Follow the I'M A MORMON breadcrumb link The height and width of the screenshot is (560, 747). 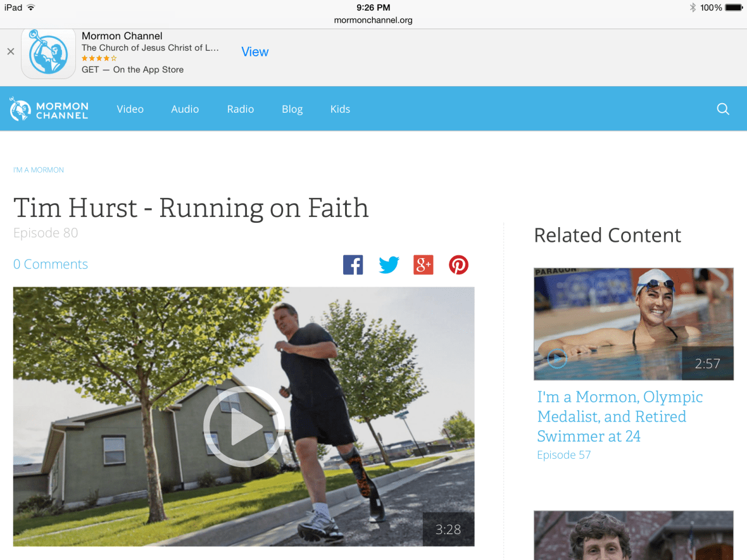[x=39, y=170]
